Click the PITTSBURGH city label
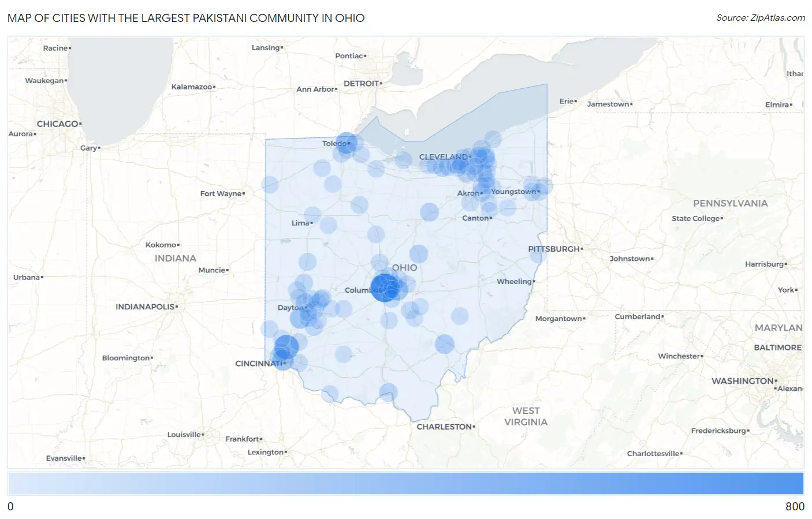The width and height of the screenshot is (812, 519). 554,249
